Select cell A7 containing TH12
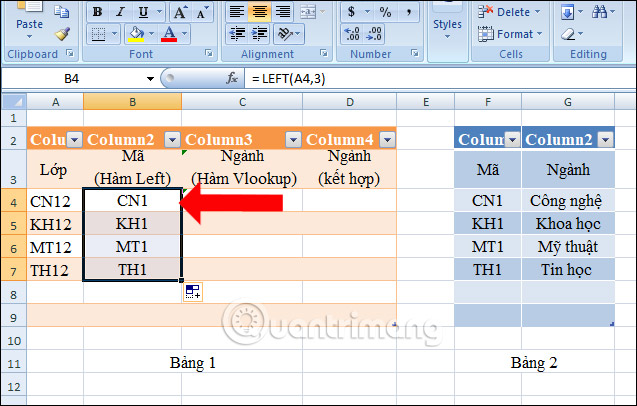The image size is (637, 406). 55,270
